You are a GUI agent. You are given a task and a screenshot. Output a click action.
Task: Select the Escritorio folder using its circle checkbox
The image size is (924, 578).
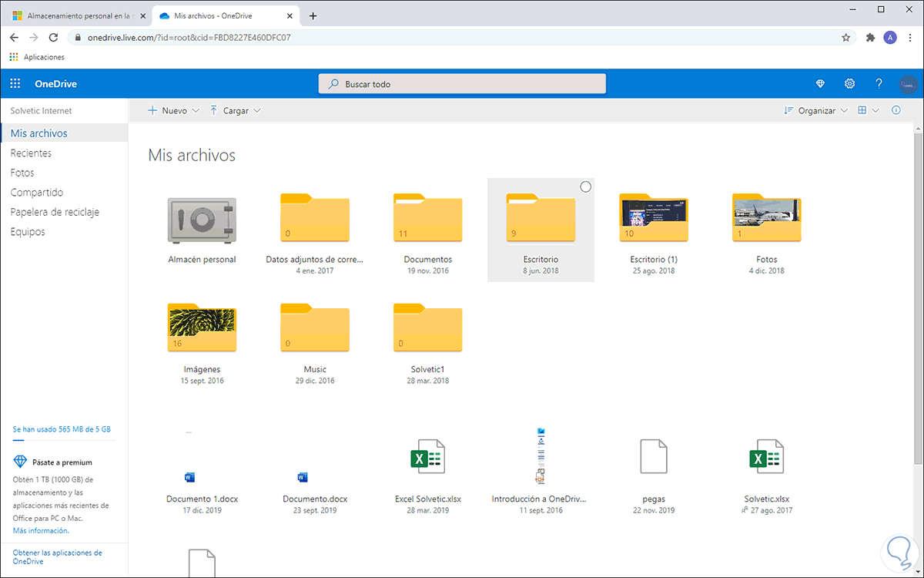tap(585, 187)
